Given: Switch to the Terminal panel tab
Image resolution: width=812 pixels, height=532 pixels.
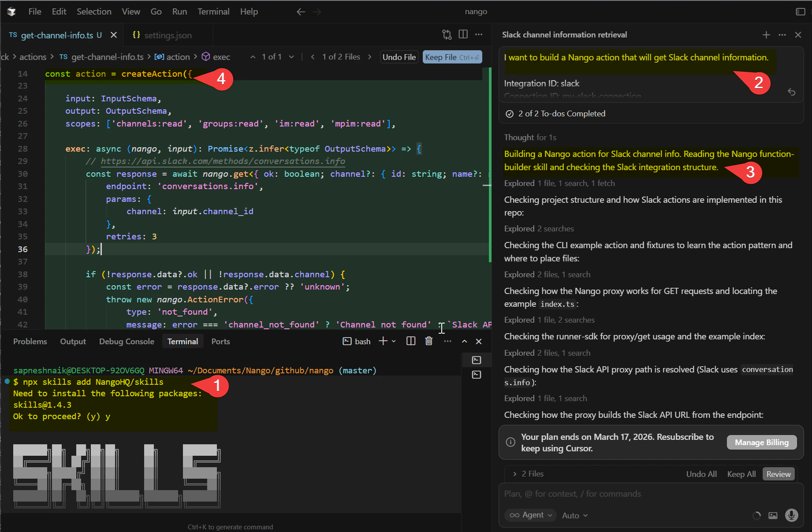Looking at the screenshot, I should 183,342.
